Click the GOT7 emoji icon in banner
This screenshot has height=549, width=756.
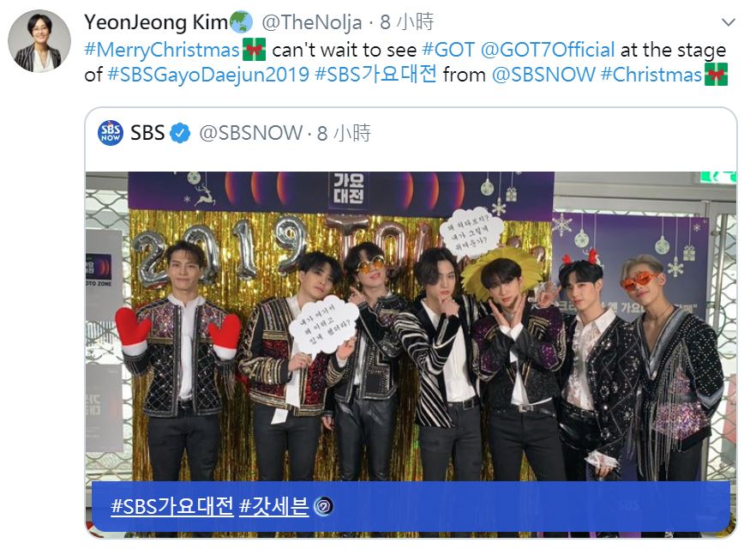click(x=323, y=507)
